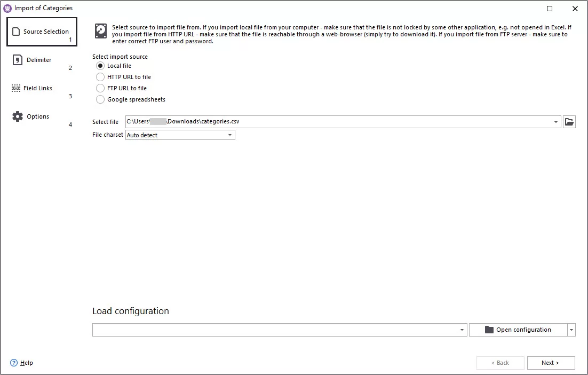This screenshot has width=588, height=375.
Task: Expand the Select file path dropdown
Action: click(555, 121)
